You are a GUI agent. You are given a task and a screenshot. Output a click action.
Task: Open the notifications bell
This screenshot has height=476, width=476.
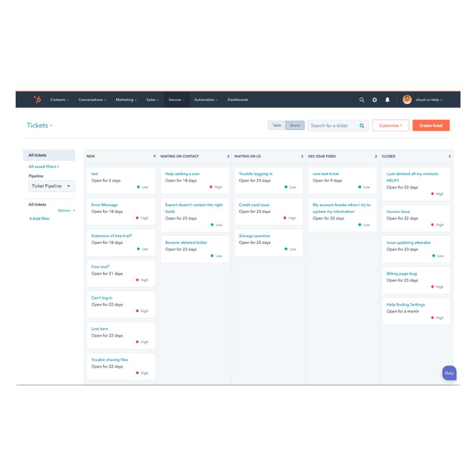click(387, 99)
